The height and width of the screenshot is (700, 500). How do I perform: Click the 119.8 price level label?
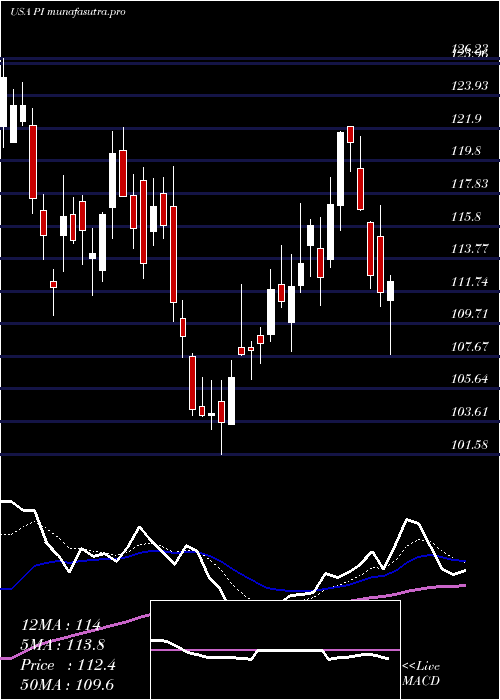pyautogui.click(x=466, y=151)
